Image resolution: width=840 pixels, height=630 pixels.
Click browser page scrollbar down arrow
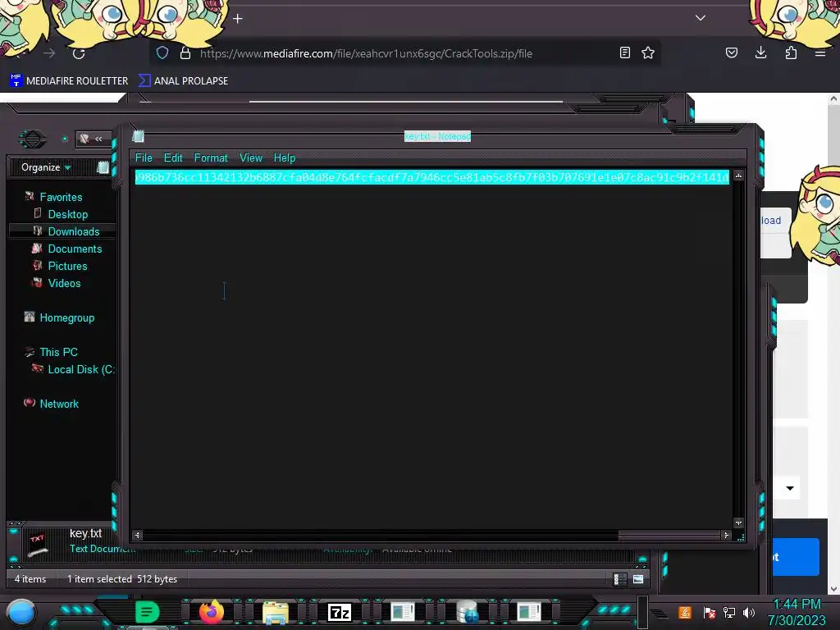(x=833, y=589)
